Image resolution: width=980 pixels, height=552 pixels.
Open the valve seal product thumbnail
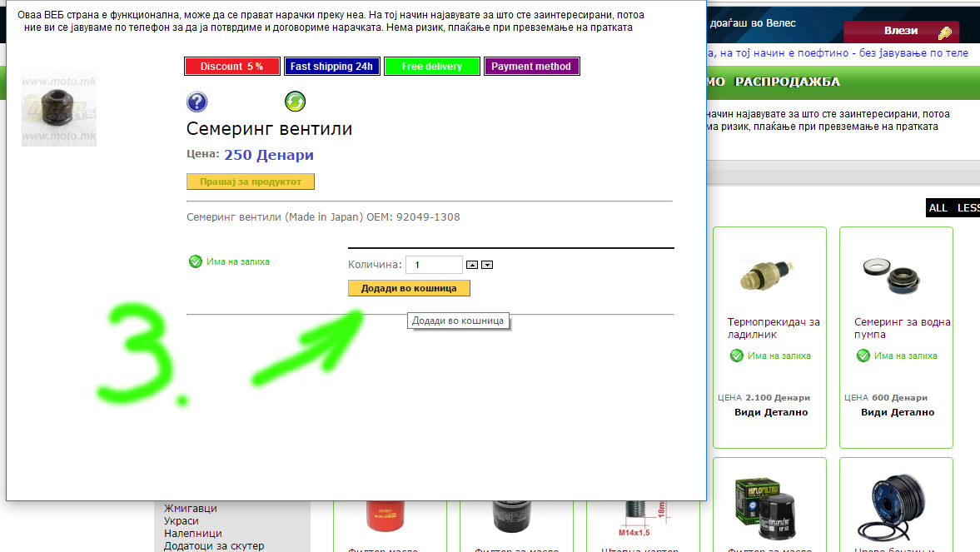[59, 109]
